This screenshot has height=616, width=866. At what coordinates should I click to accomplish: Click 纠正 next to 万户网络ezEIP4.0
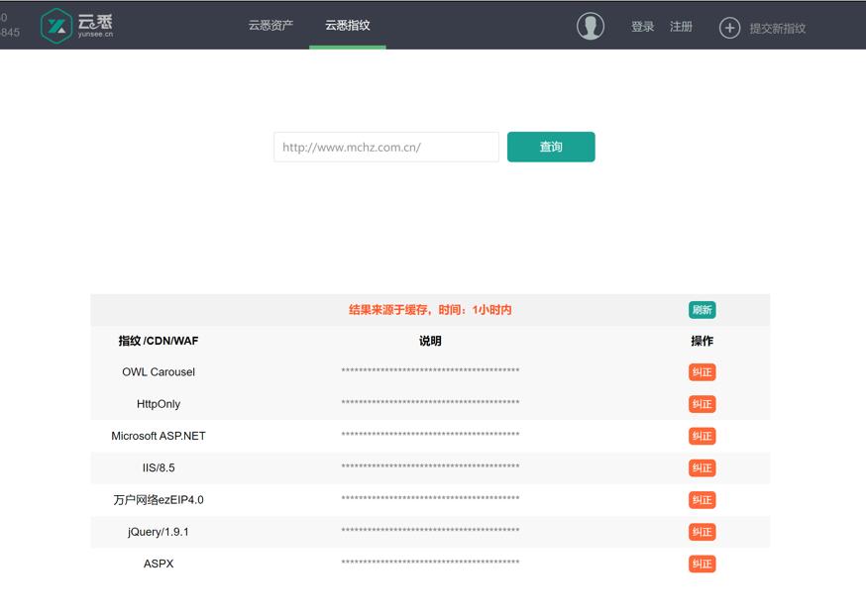[x=702, y=500]
